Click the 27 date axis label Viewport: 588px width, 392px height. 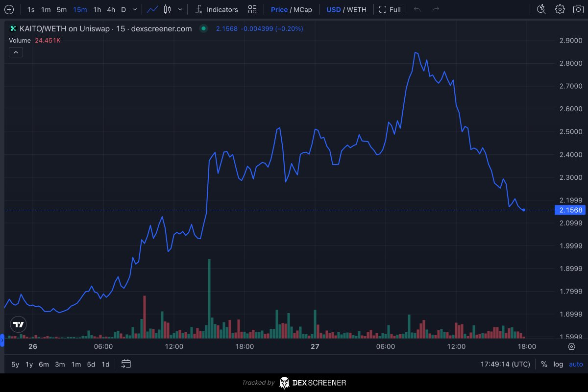click(315, 346)
